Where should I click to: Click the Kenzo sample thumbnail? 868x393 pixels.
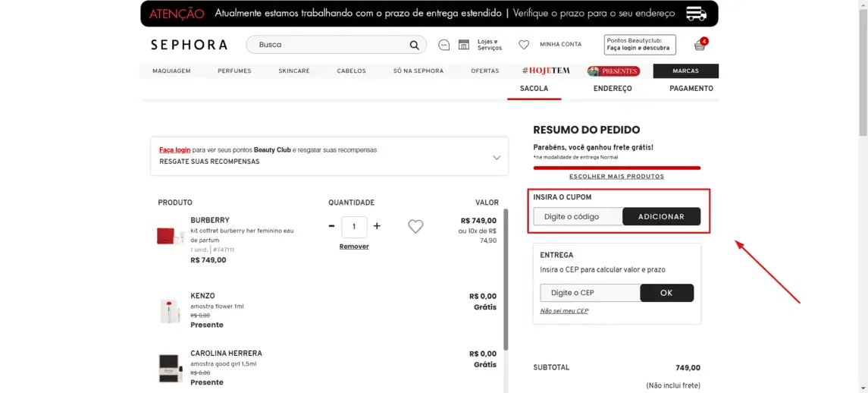point(171,311)
